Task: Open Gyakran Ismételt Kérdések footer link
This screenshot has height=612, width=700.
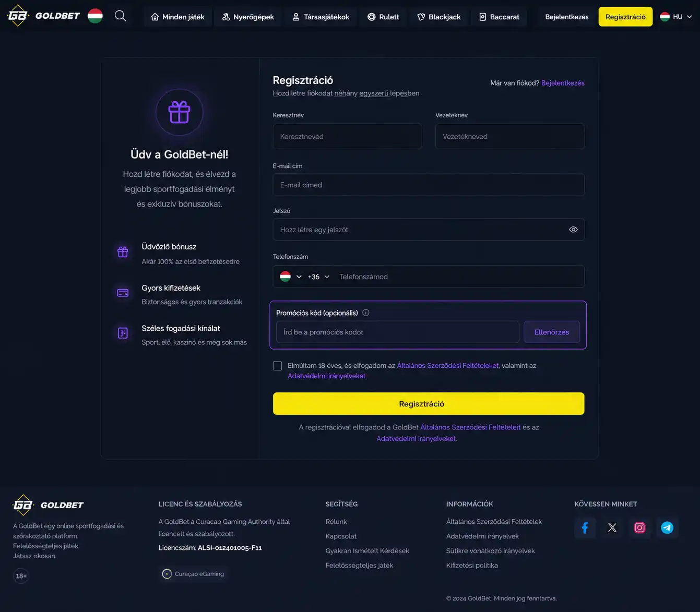Action: (x=367, y=551)
